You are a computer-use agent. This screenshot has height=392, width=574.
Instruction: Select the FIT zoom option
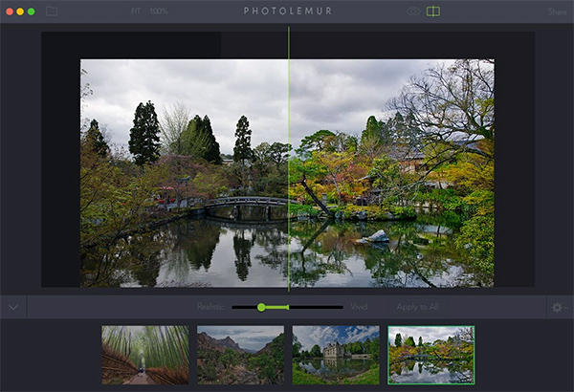pos(135,11)
